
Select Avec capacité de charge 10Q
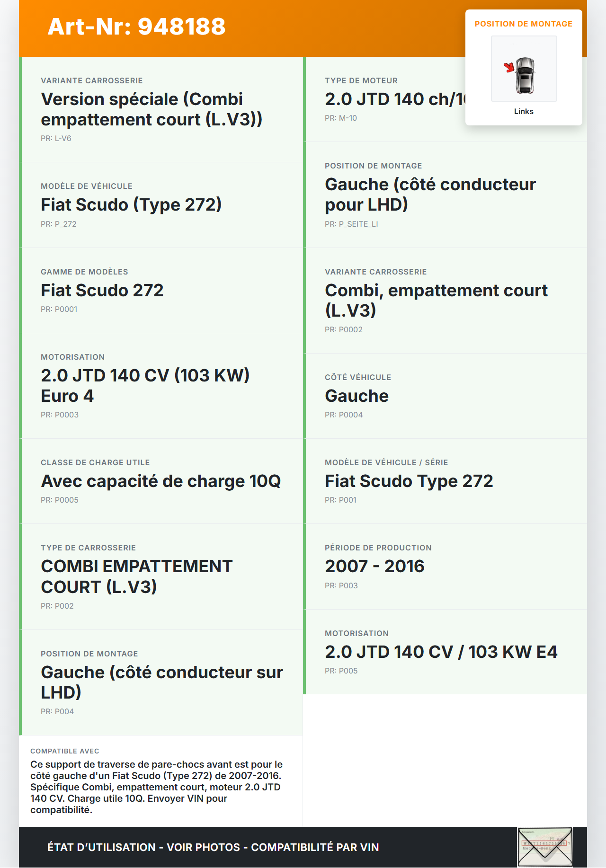pos(161,481)
